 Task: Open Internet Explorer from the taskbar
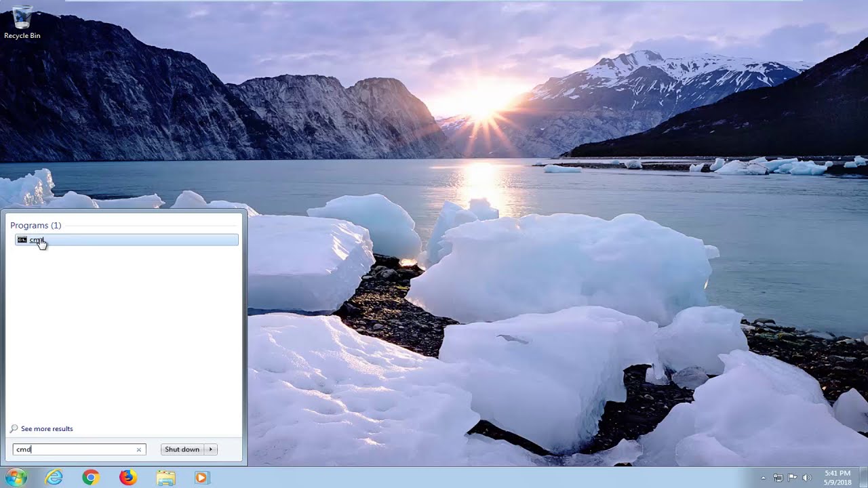[54, 477]
